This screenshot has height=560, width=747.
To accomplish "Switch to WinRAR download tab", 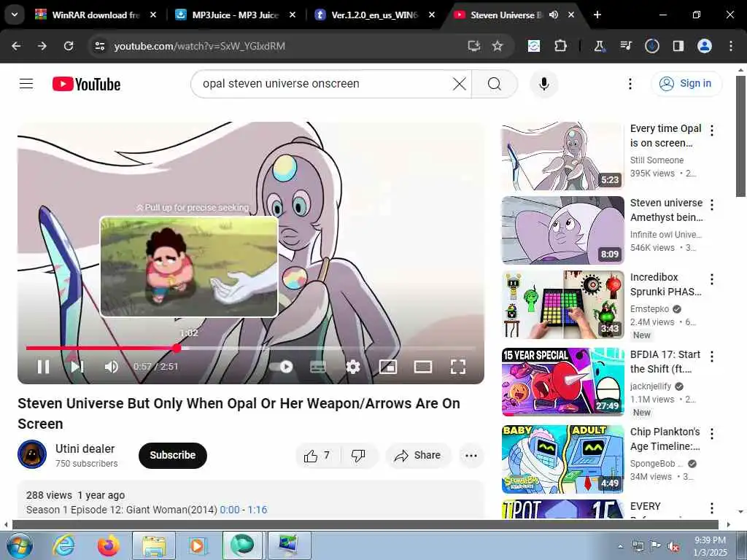I will pos(96,15).
